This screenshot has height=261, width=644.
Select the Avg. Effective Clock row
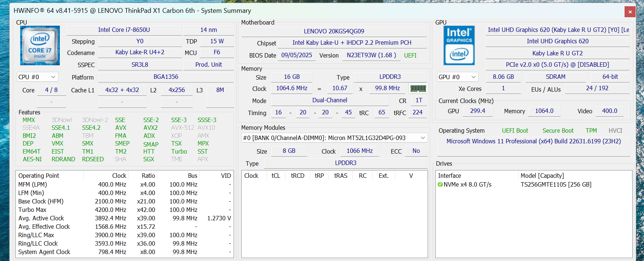[125, 227]
